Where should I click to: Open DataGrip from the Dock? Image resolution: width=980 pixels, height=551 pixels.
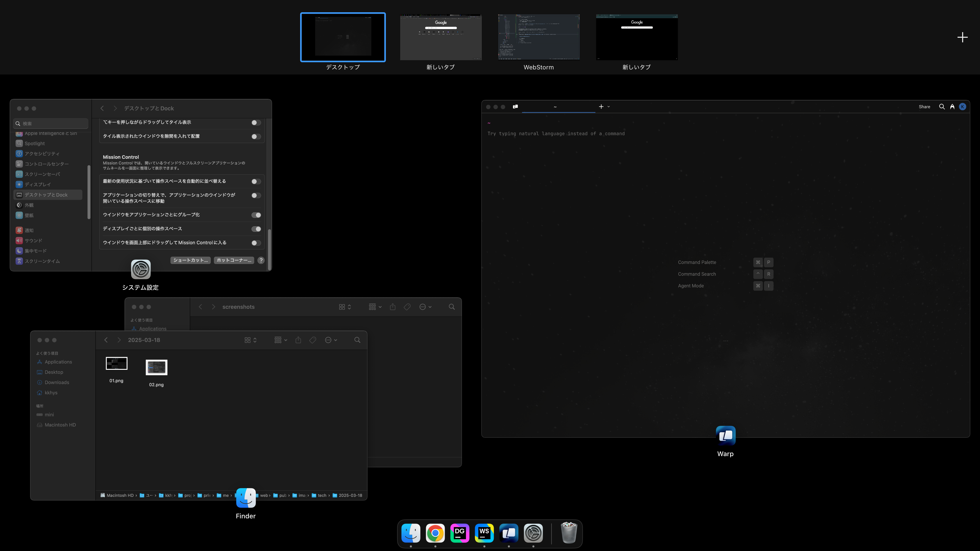coord(460,533)
